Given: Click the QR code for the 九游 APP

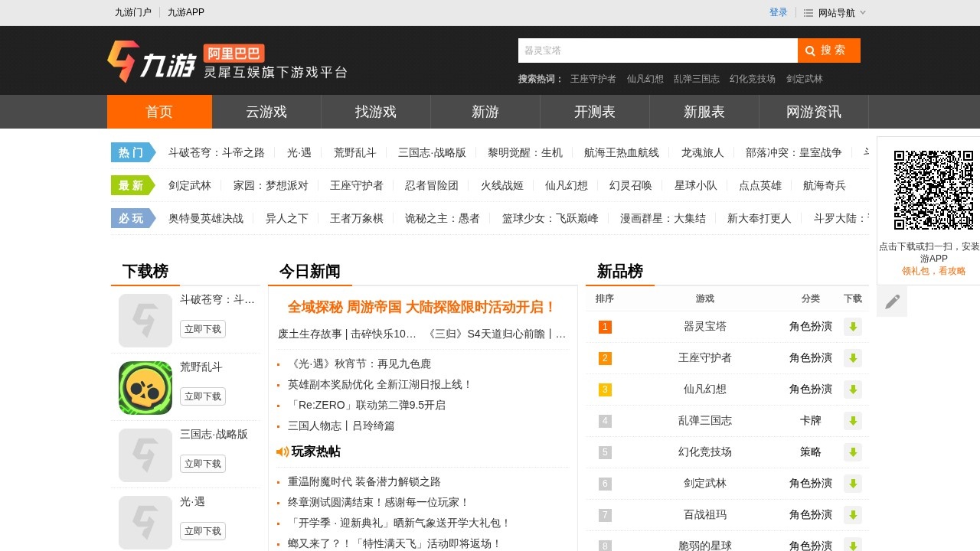Looking at the screenshot, I should click(933, 190).
